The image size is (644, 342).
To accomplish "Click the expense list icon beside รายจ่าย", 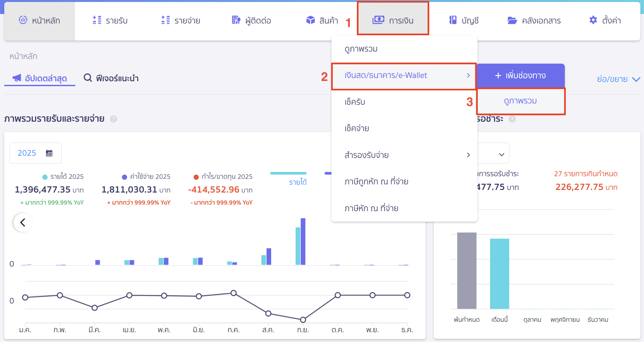I will tap(166, 20).
